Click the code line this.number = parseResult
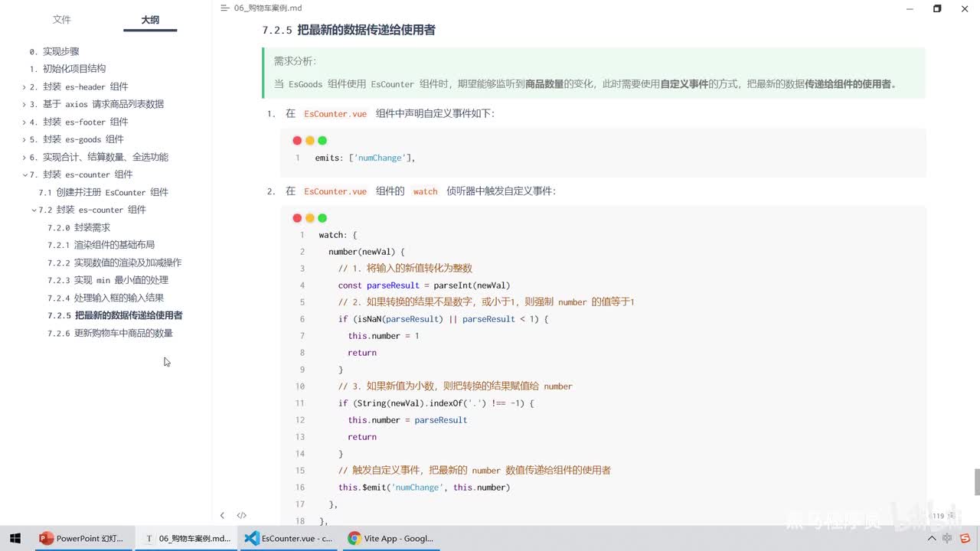This screenshot has width=980, height=551. 407,420
